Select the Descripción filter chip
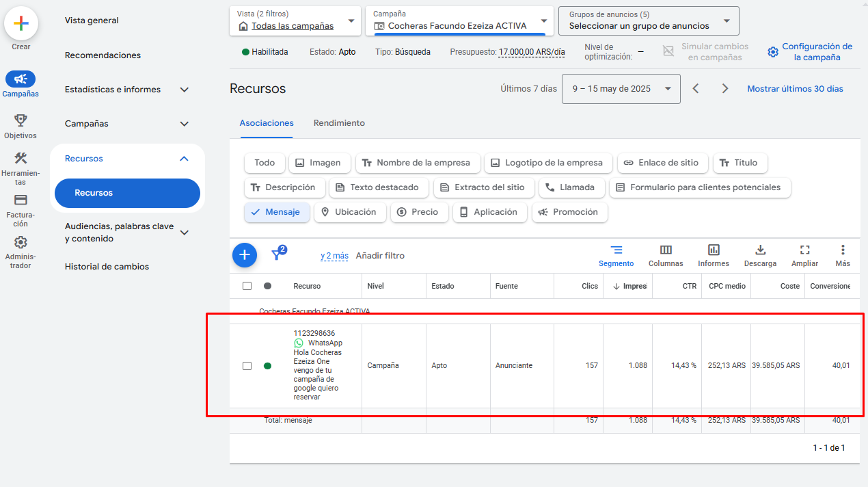Viewport: 868px width, 487px height. [x=284, y=187]
